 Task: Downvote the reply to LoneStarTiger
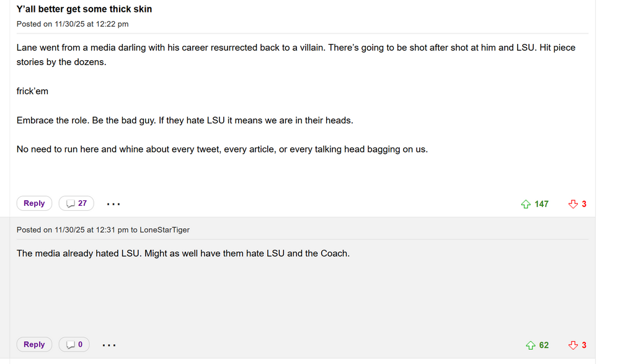573,345
